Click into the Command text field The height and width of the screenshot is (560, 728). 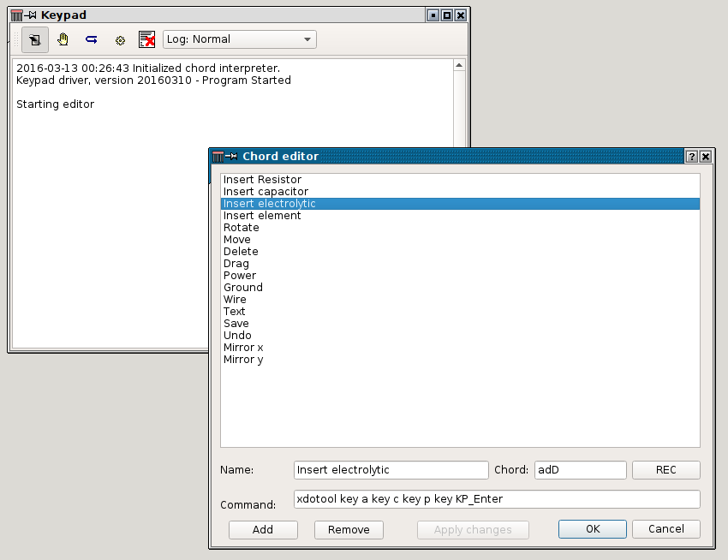(497, 499)
